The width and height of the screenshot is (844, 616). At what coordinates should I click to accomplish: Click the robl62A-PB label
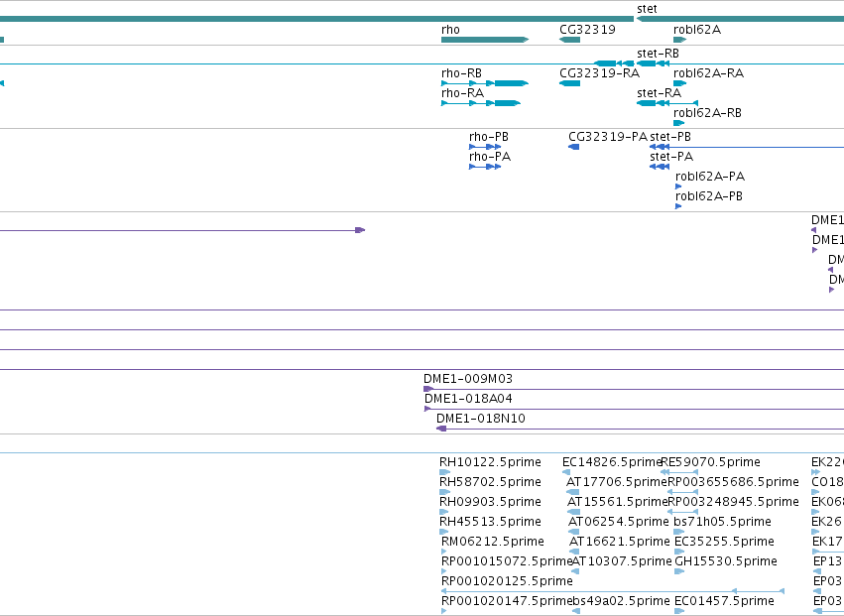click(709, 196)
